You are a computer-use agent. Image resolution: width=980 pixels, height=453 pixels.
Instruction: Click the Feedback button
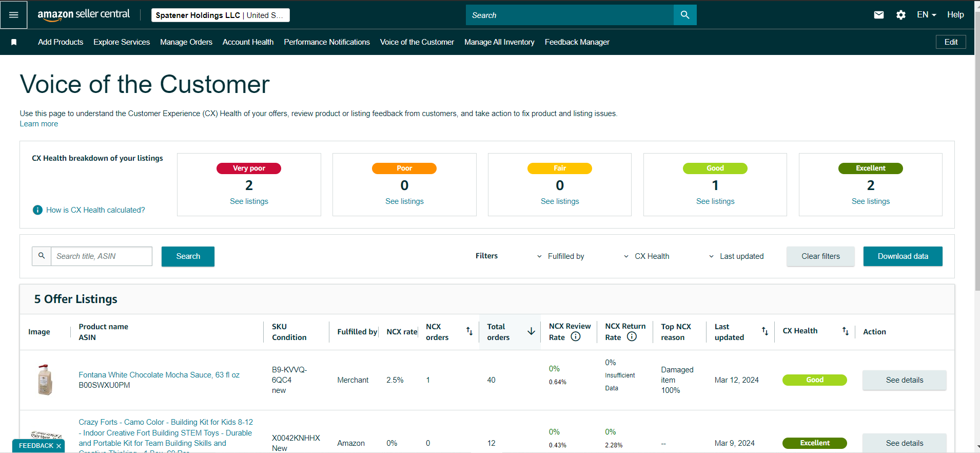pos(36,446)
